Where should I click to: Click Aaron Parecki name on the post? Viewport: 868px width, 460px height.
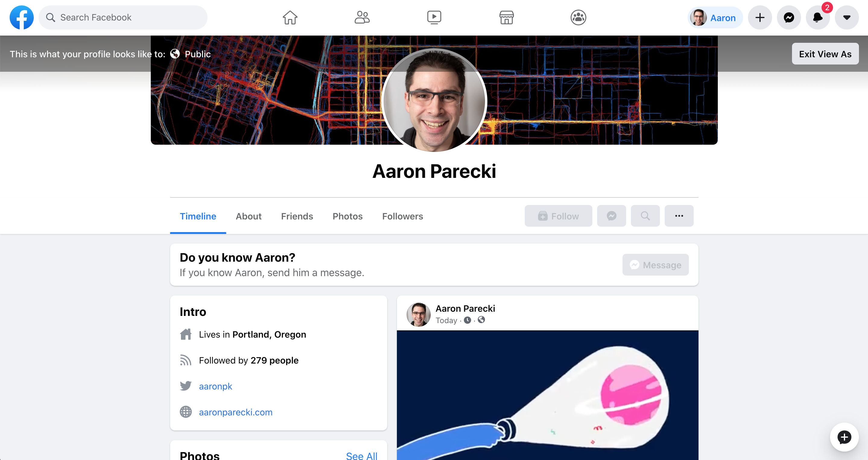coord(465,308)
